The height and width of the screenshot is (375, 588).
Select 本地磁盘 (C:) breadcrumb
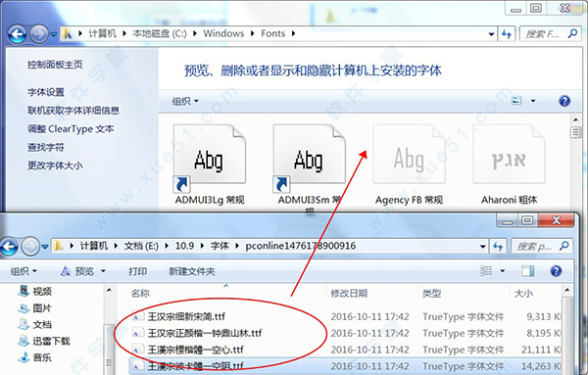pos(160,33)
